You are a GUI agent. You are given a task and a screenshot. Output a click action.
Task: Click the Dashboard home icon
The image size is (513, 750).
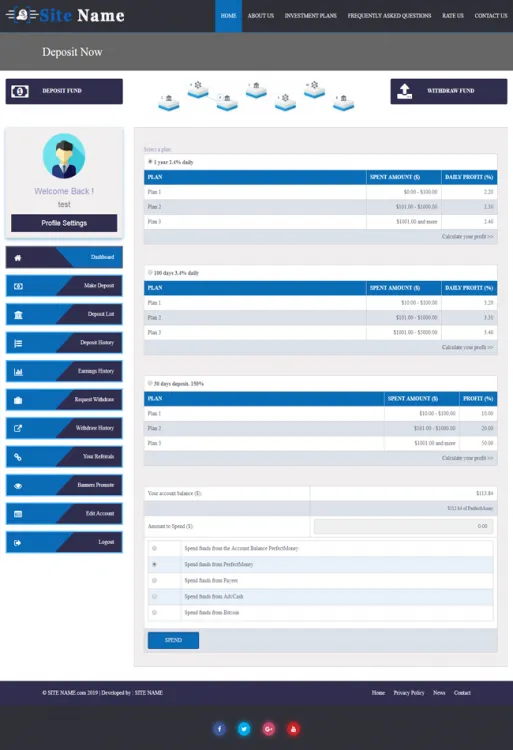coord(18,258)
